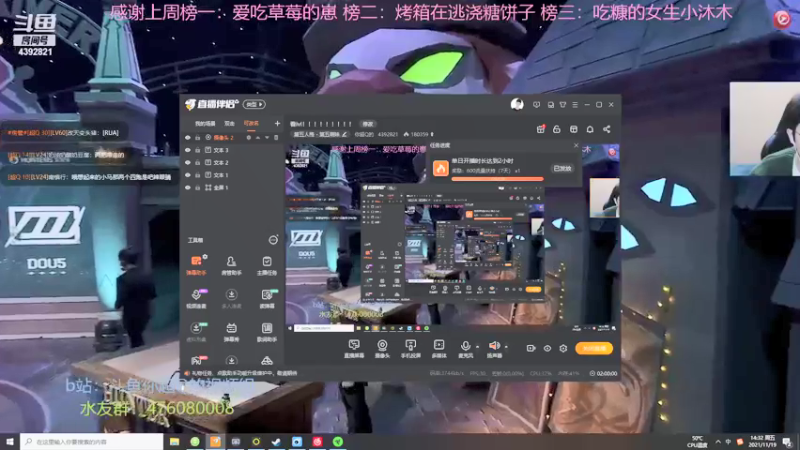Open Steam from the Windows taskbar
The width and height of the screenshot is (800, 450).
(277, 441)
